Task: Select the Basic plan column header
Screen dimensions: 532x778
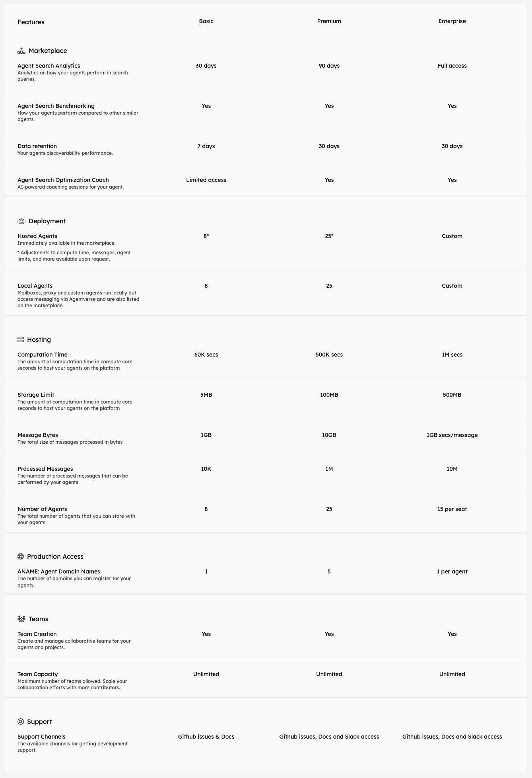Action: (206, 21)
